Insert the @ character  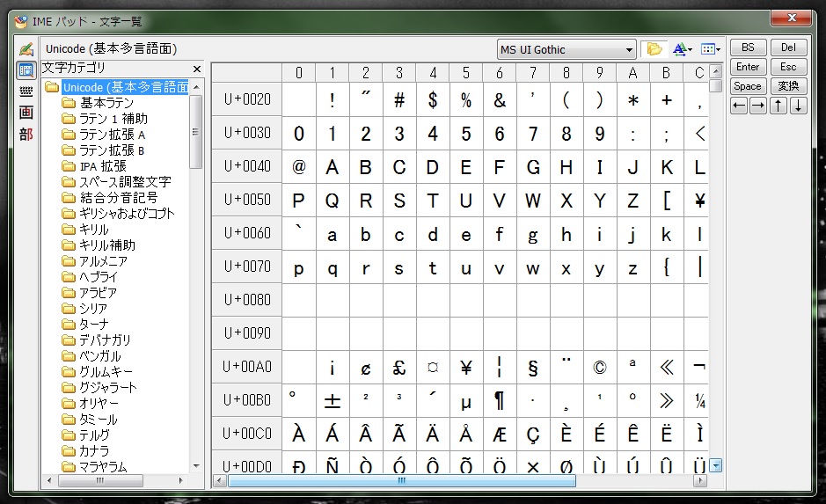click(x=299, y=167)
